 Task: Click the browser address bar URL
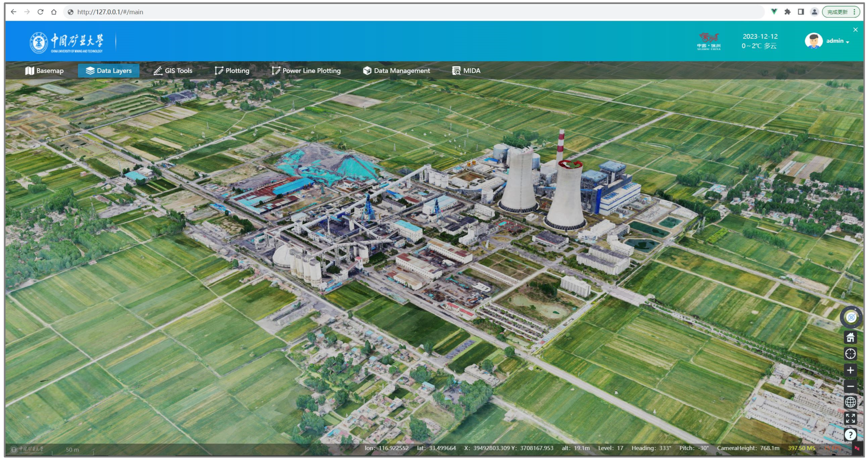110,12
